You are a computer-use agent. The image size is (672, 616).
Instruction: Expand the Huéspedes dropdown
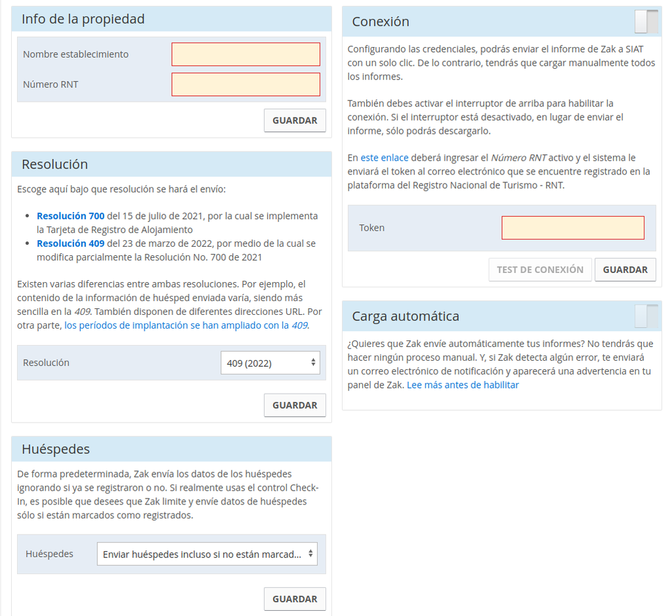(207, 554)
